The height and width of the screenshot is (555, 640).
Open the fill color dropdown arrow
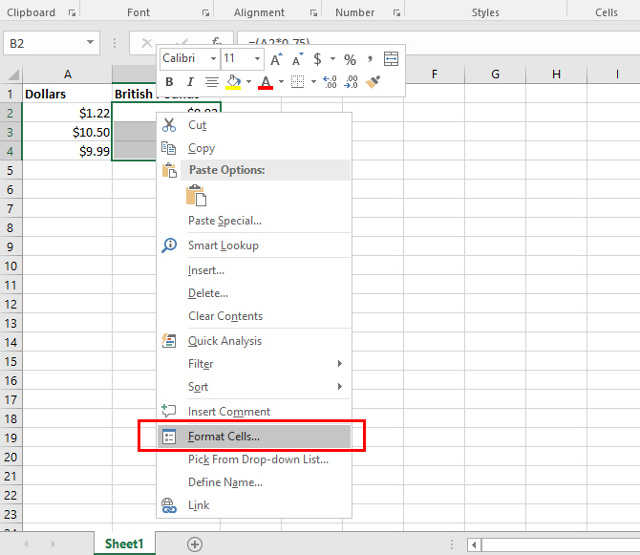(248, 82)
